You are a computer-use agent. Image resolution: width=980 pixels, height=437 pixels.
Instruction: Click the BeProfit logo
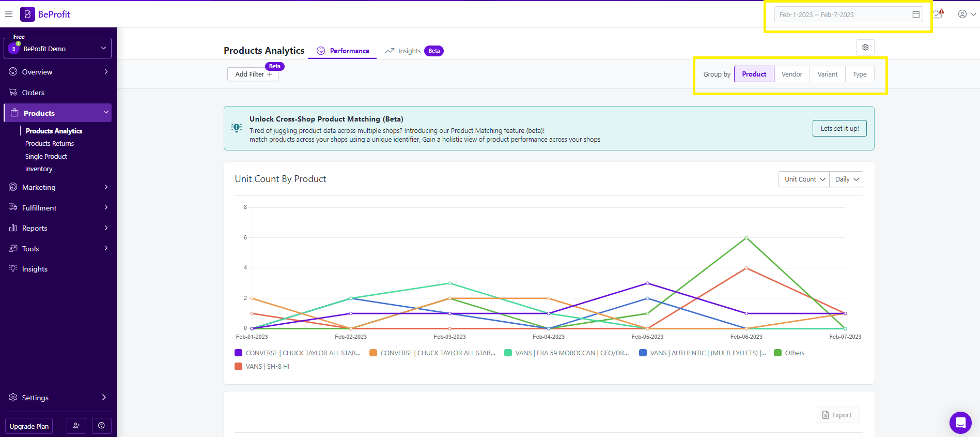(45, 14)
